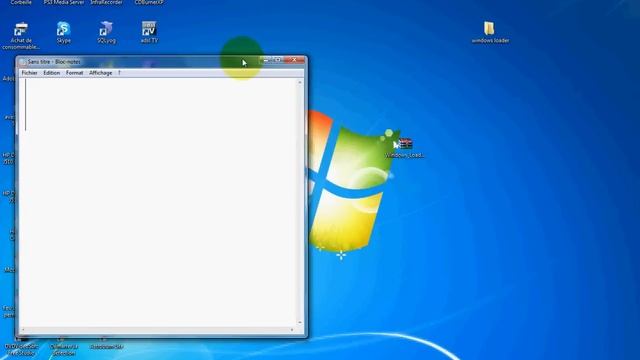Open the Fichier menu in Bloc-notes
The width and height of the screenshot is (640, 360).
tap(29, 73)
